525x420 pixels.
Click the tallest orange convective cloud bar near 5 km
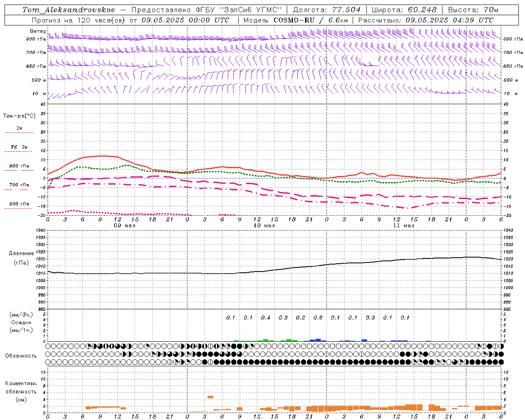click(210, 397)
